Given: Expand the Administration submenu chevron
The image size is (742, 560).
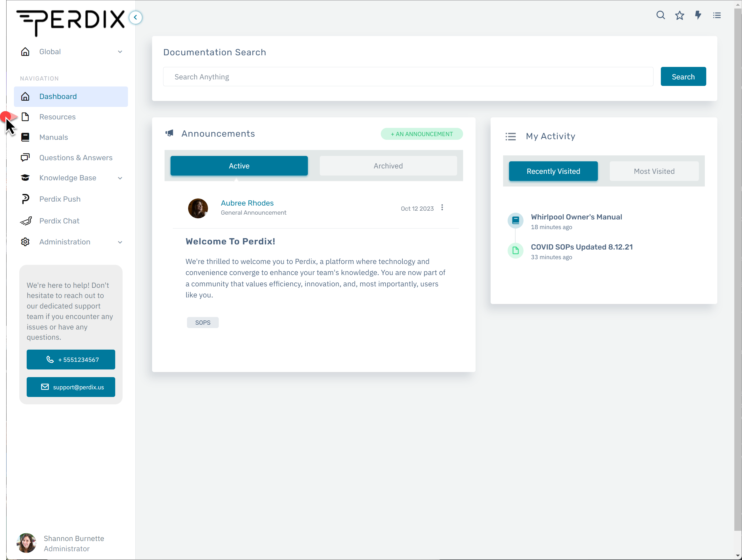Looking at the screenshot, I should pyautogui.click(x=120, y=242).
